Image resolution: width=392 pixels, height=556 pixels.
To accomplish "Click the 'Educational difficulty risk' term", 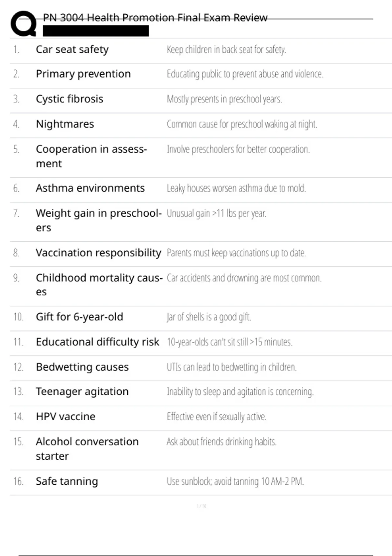I will coord(97,342).
